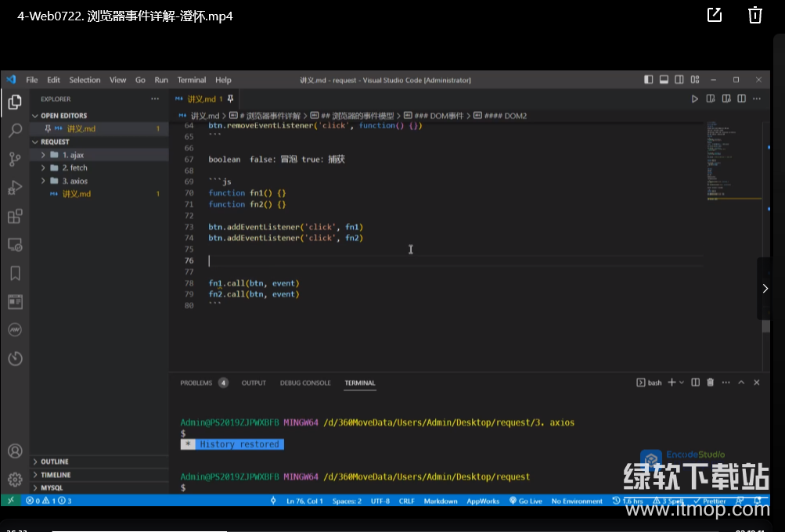
Task: Unpin the 讲义.md editor tab
Action: pos(230,99)
